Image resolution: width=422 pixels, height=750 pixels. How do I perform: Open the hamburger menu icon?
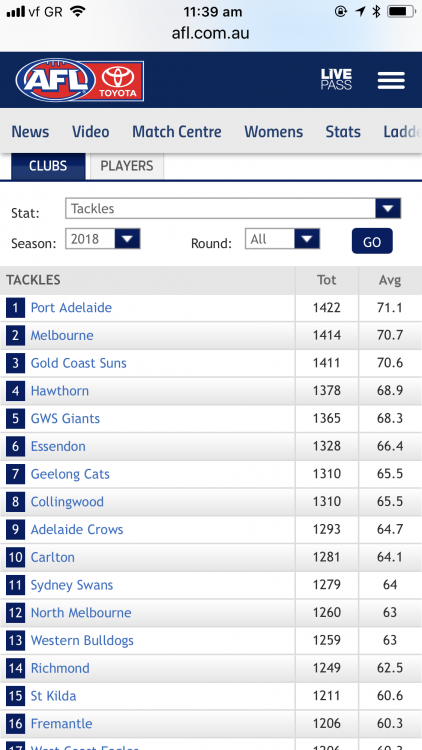point(391,80)
